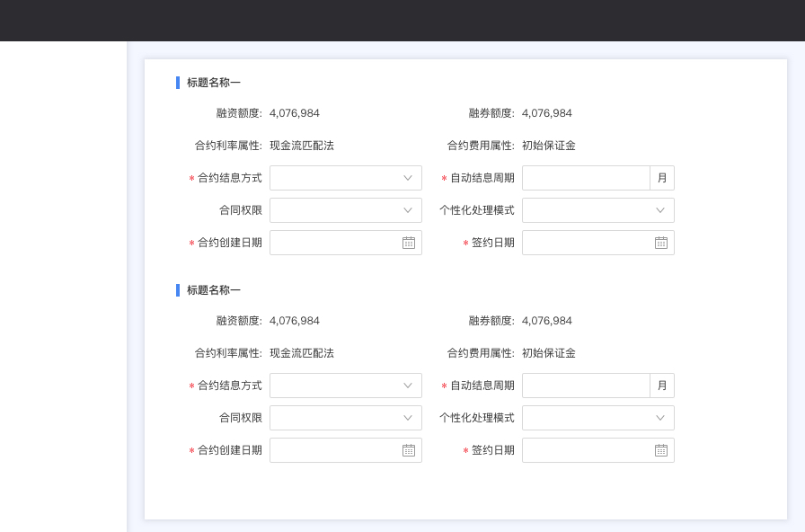Click the first 标题名称一 section heading
805x532 pixels.
coord(214,83)
